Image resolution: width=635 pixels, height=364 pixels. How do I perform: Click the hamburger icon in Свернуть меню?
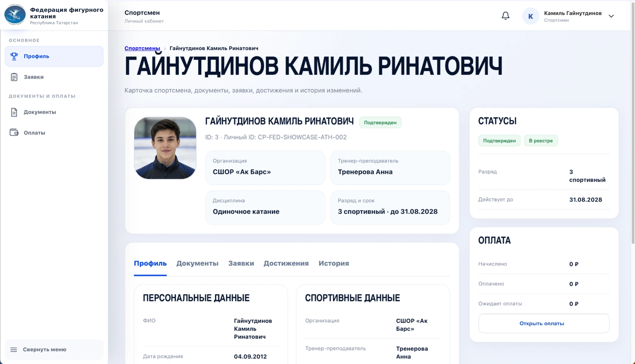14,349
